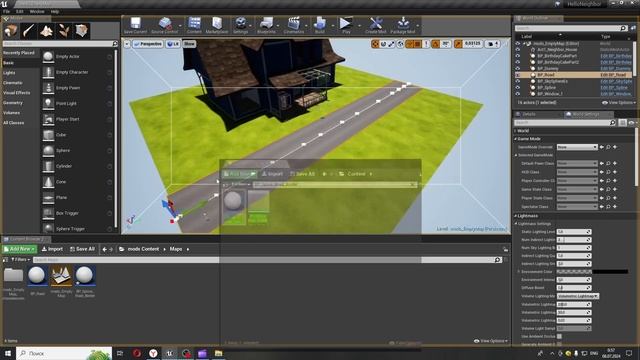Select the Geometry category
Image resolution: width=640 pixels, height=360 pixels.
coord(13,103)
